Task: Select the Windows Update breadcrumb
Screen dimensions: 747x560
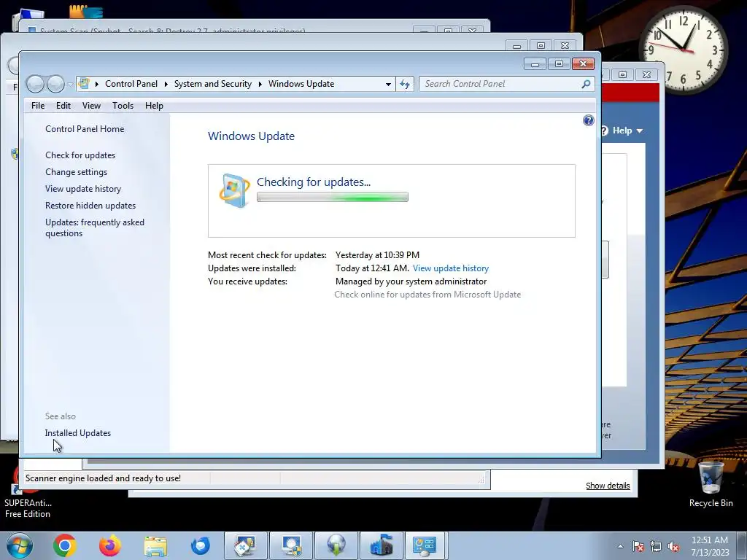Action: pos(301,84)
